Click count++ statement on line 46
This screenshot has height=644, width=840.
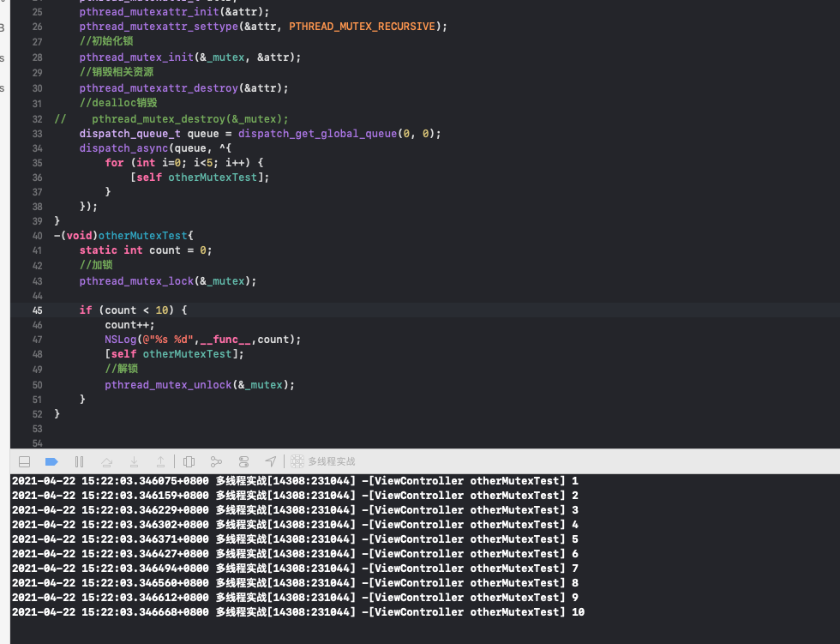129,325
